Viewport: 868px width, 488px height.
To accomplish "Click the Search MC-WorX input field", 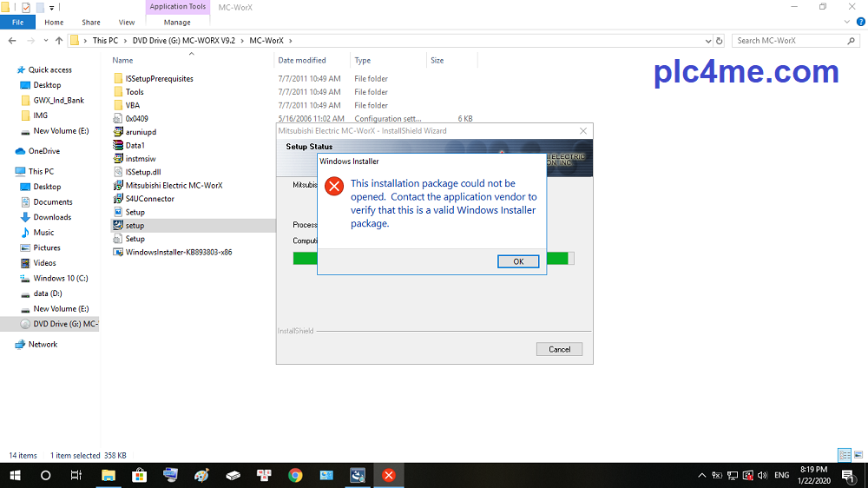I will [x=790, y=41].
